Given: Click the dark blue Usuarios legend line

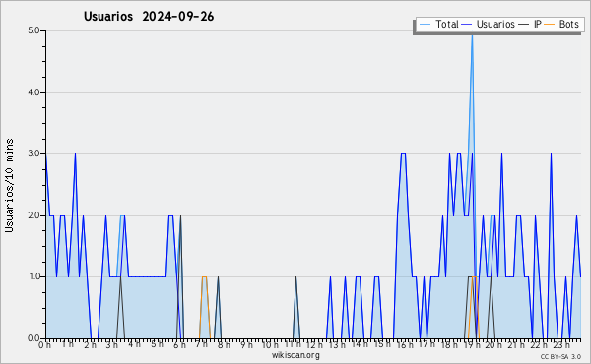Looking at the screenshot, I should pos(467,24).
